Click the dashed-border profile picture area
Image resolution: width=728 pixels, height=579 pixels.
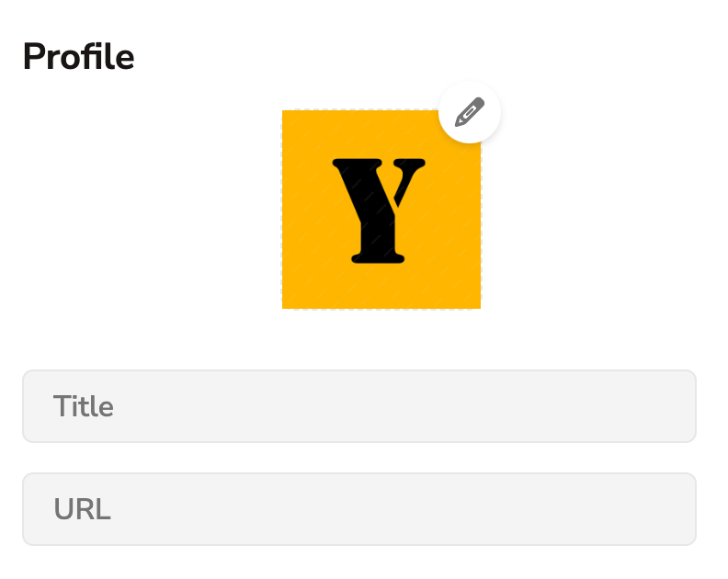point(381,210)
